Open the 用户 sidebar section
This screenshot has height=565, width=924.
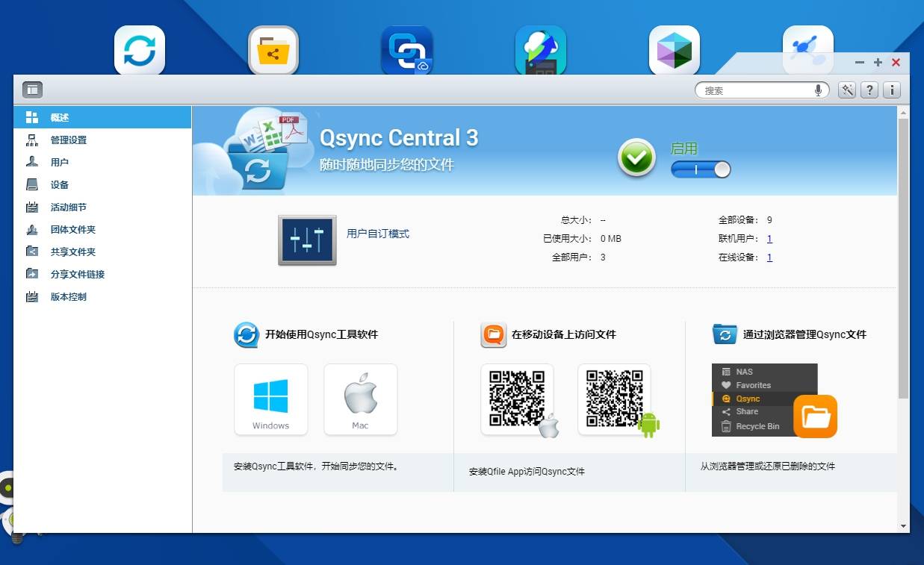click(x=60, y=163)
